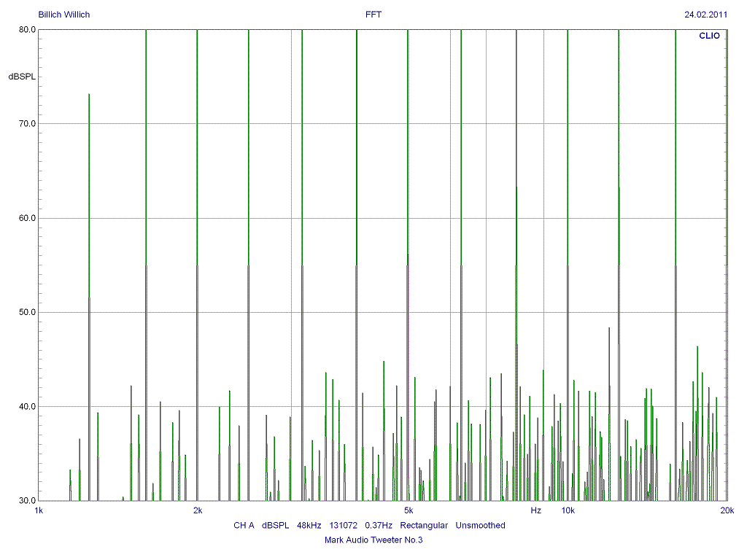Click the dBSPL label on the vertical axis
747x560 pixels.
[x=22, y=77]
